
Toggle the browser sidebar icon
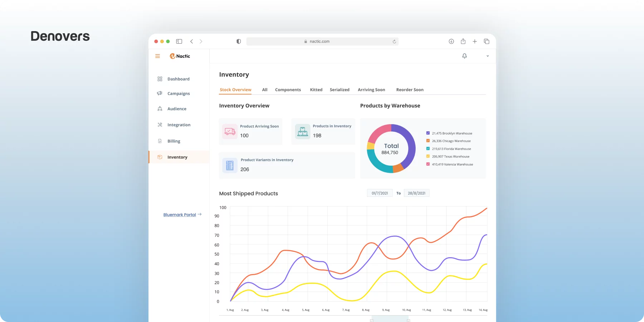pyautogui.click(x=179, y=42)
